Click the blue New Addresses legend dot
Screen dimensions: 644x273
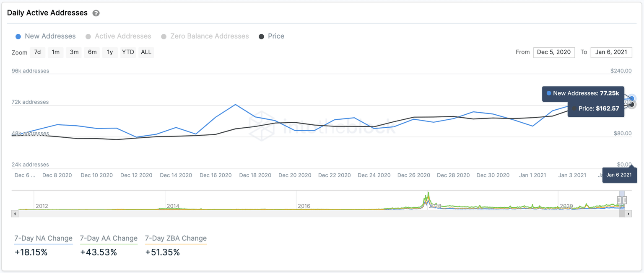pyautogui.click(x=18, y=36)
